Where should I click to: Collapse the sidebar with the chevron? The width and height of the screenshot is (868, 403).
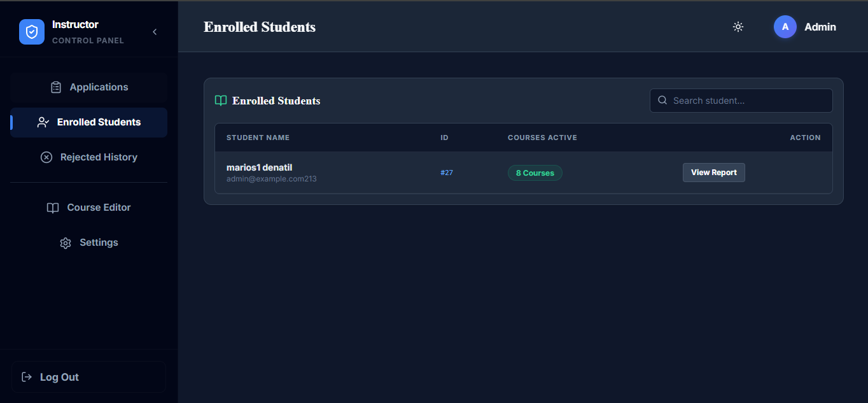[154, 31]
